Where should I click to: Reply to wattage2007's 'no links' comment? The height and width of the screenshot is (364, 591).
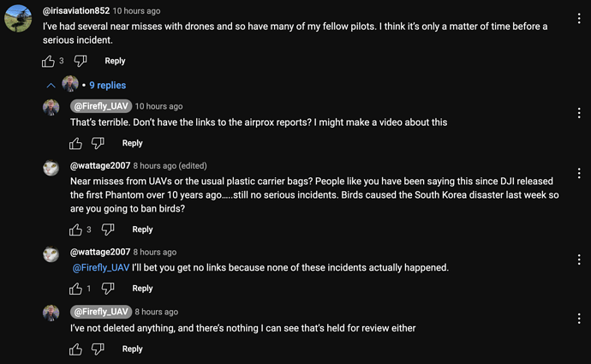142,289
